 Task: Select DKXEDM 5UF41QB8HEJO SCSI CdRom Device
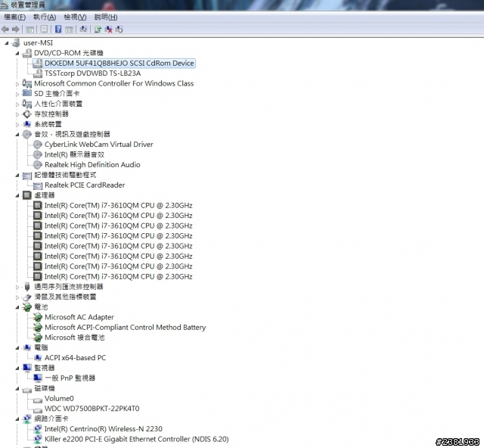[119, 64]
